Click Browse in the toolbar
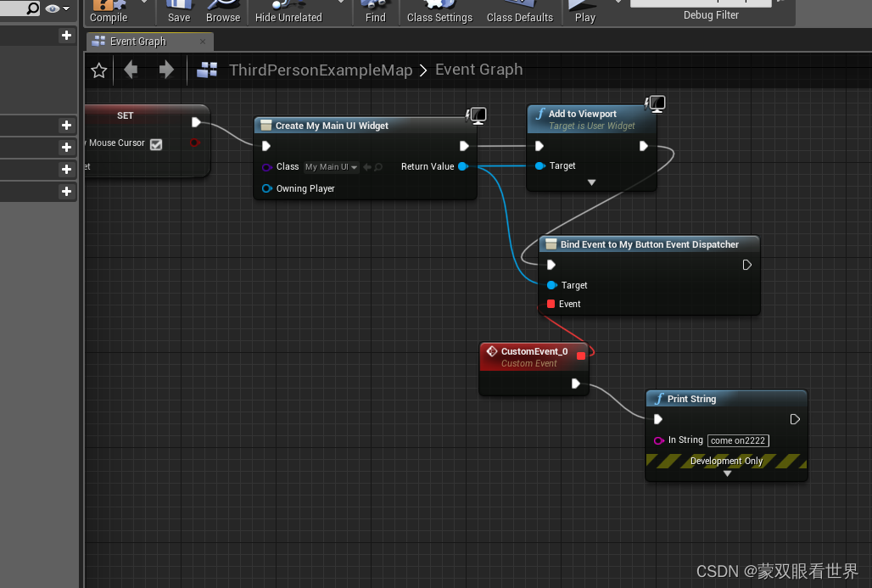Screen dimensions: 872x588 [x=223, y=12]
